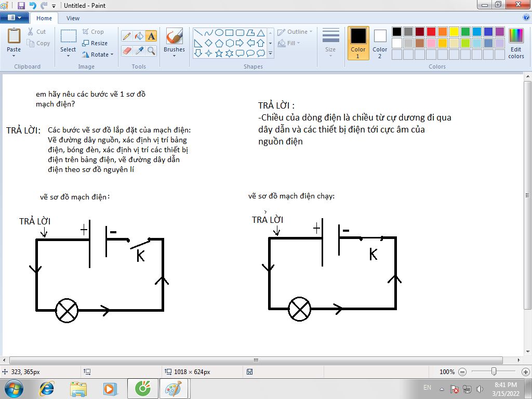
Task: Pick the yellow color swatch
Action: [x=454, y=32]
